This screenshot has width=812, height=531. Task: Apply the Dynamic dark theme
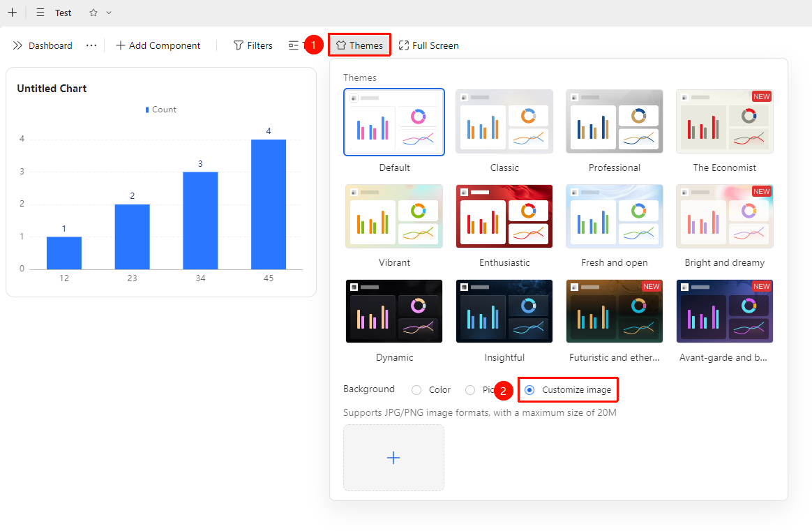[394, 311]
